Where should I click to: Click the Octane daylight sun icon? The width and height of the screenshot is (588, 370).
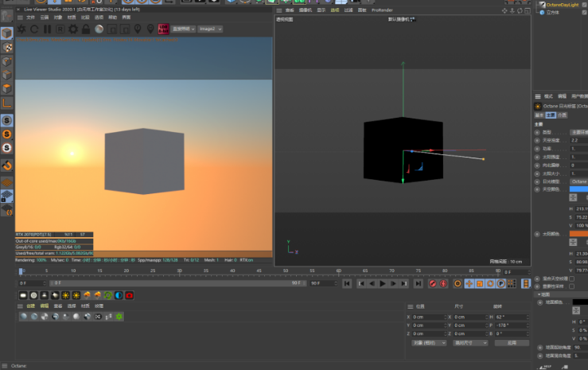tap(66, 295)
